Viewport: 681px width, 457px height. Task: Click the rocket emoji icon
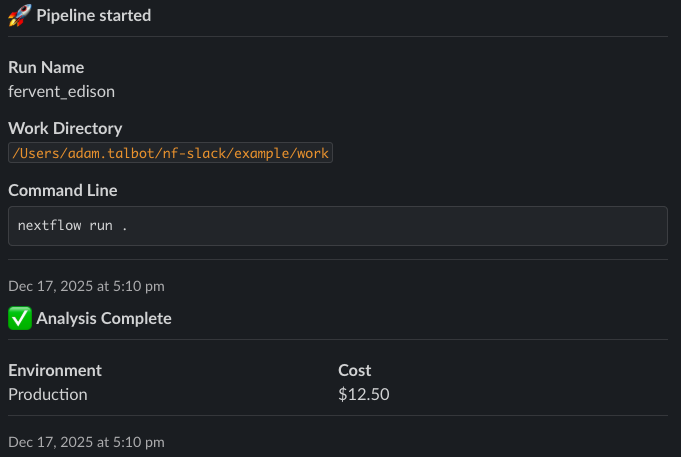tap(19, 15)
